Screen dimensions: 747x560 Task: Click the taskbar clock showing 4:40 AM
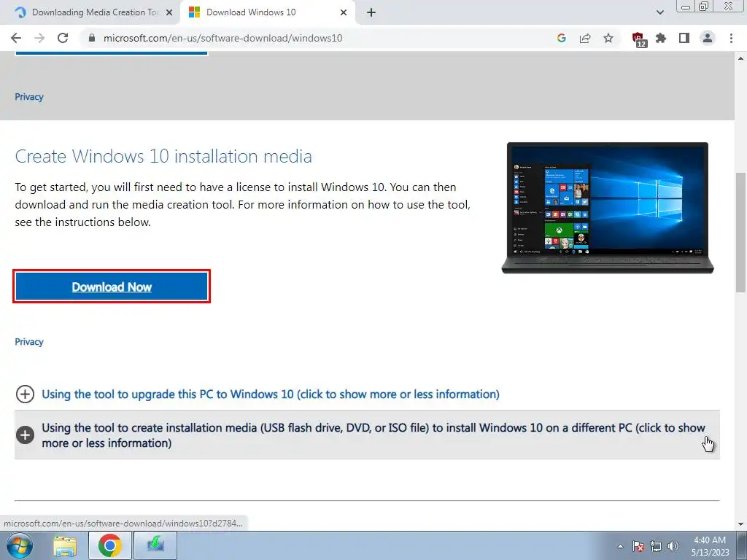click(710, 546)
